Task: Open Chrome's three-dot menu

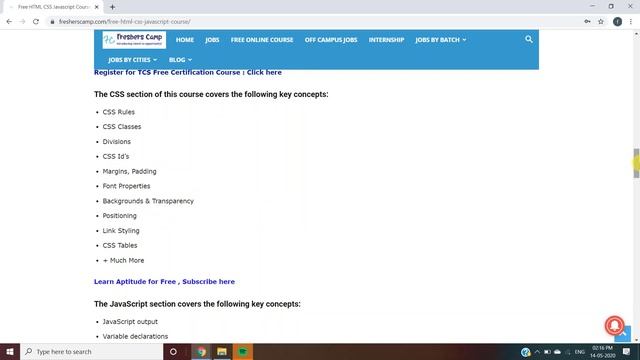Action: (631, 22)
